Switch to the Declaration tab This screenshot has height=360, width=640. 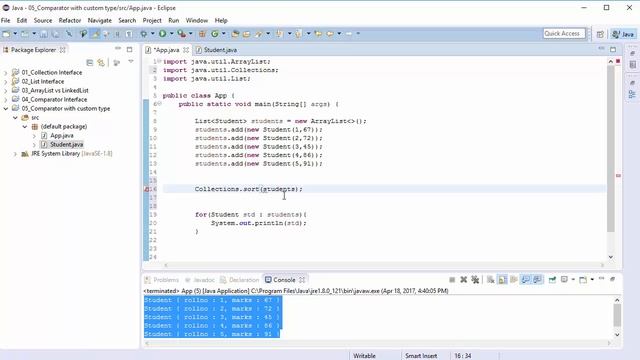click(240, 280)
